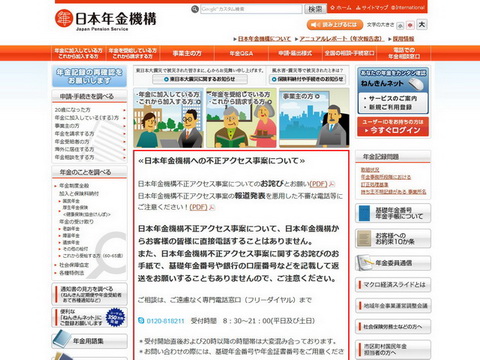This screenshot has height=360, width=480.
Task: Open 電話での年金相談窓口 nav menu item
Action: (404, 53)
